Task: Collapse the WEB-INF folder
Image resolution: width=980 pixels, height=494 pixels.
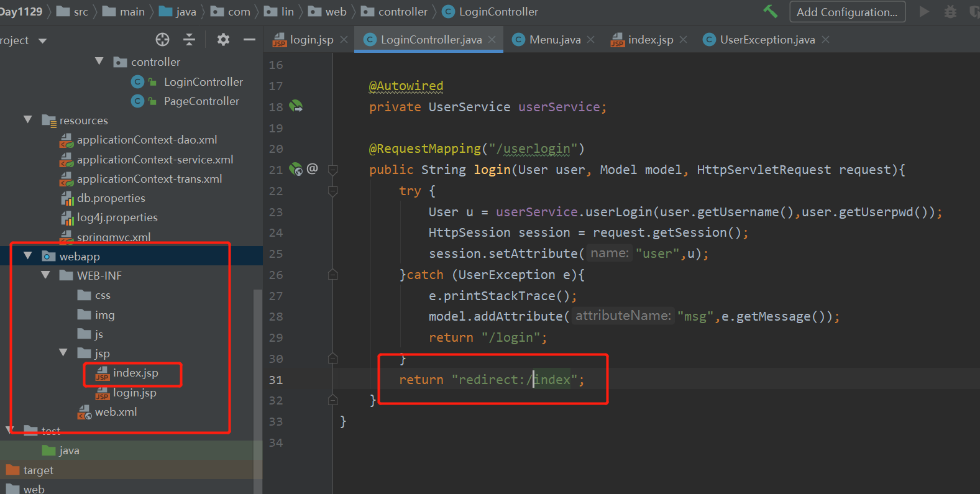Action: pos(45,275)
